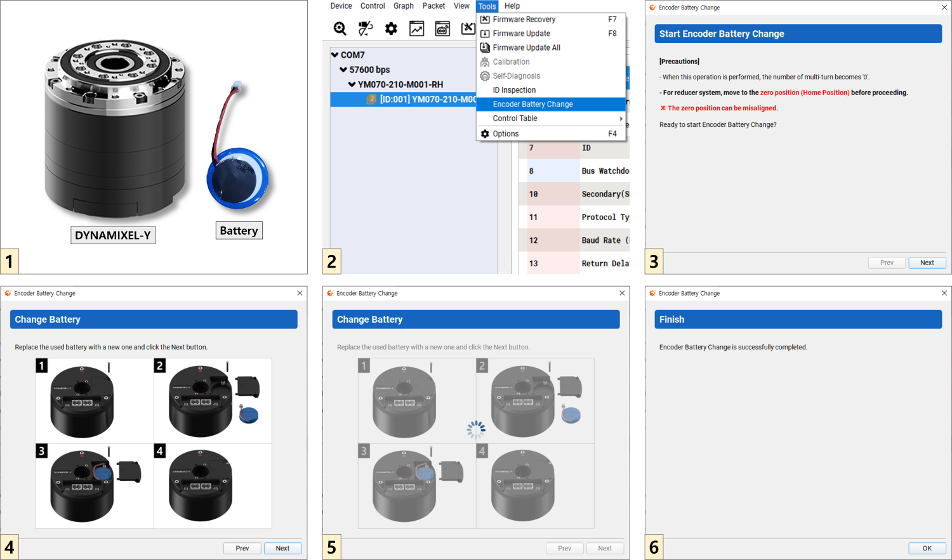Viewport: 952px width, 560px height.
Task: Choose Firmware Update All menu entry
Action: 551,48
